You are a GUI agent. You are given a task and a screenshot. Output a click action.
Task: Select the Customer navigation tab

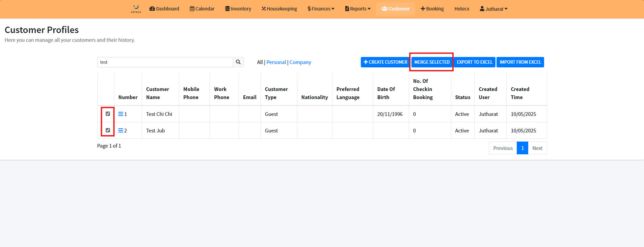point(395,9)
